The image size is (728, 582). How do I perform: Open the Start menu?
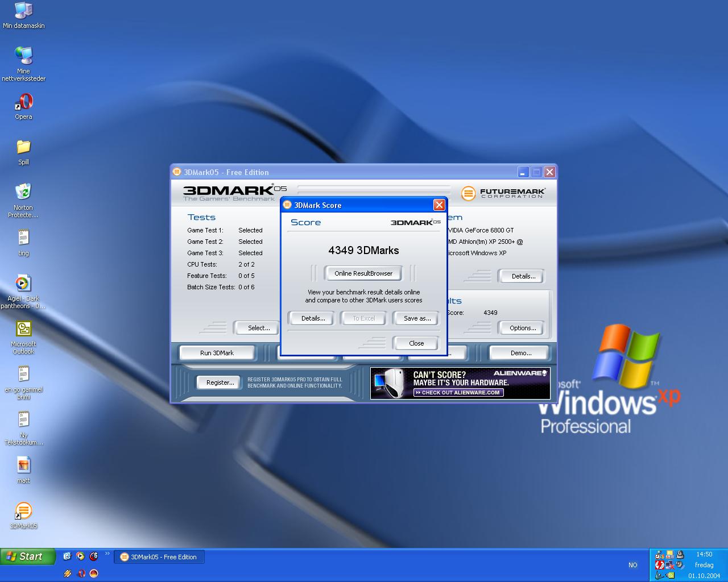[x=28, y=556]
